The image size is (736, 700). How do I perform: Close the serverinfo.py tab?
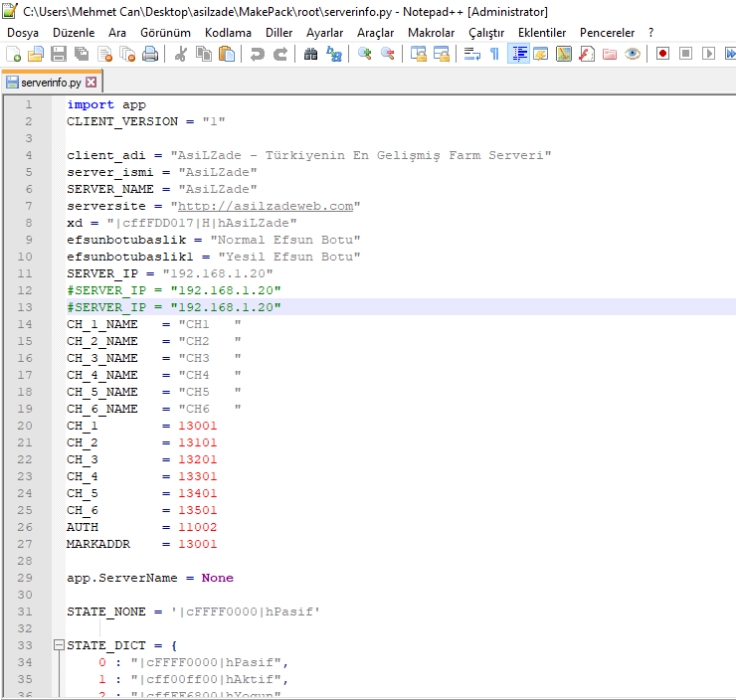[92, 83]
